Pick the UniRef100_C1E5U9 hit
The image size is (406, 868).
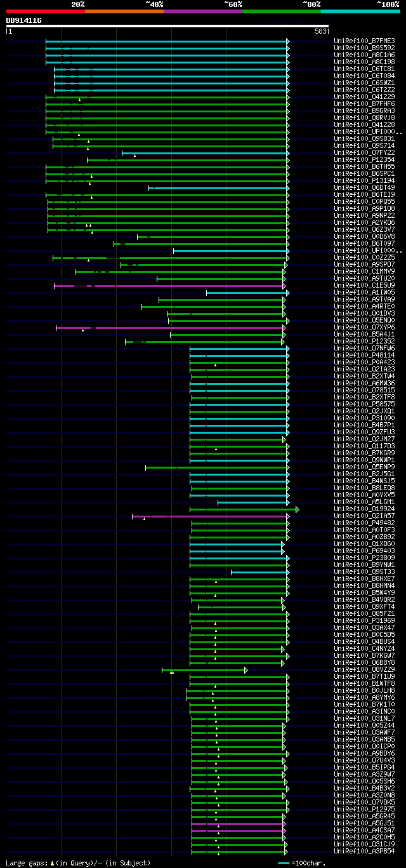364,286
